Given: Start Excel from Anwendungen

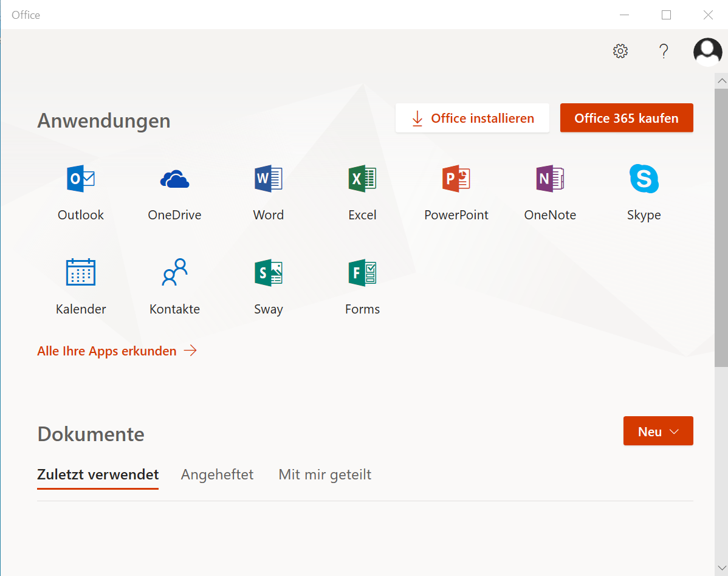Looking at the screenshot, I should click(x=362, y=179).
